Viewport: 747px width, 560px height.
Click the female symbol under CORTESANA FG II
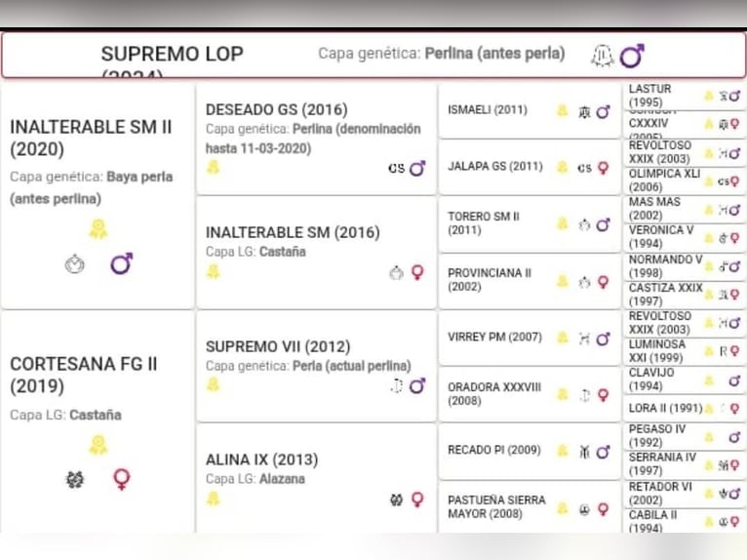tap(121, 479)
